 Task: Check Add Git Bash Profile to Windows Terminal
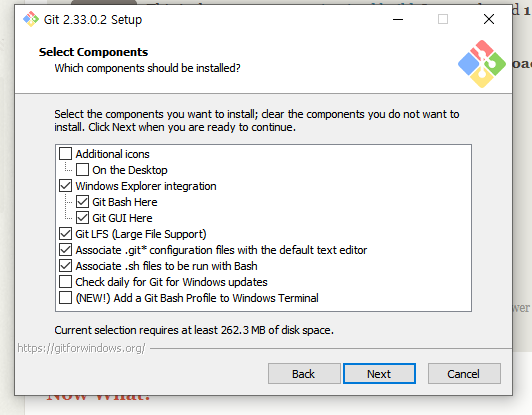pos(65,298)
